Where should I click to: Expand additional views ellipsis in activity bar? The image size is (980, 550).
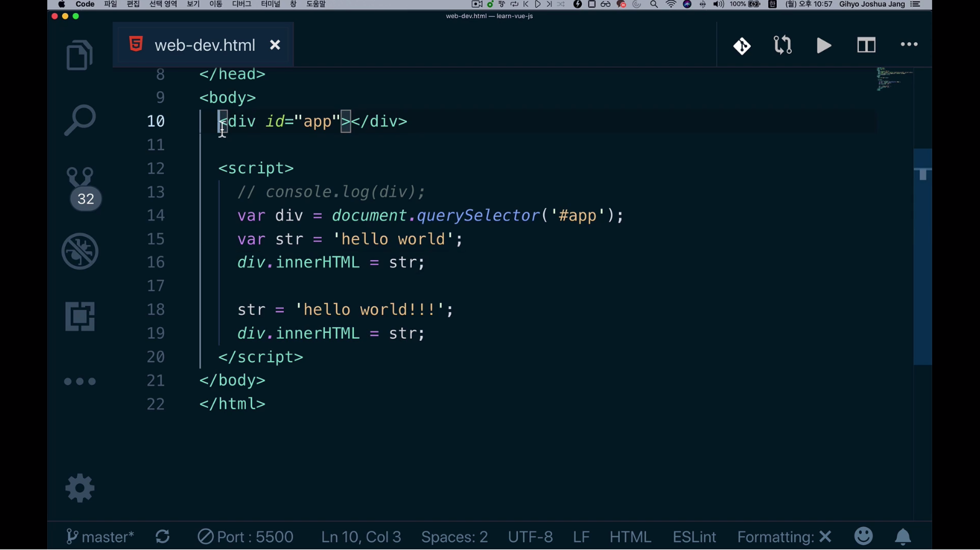[x=79, y=381]
